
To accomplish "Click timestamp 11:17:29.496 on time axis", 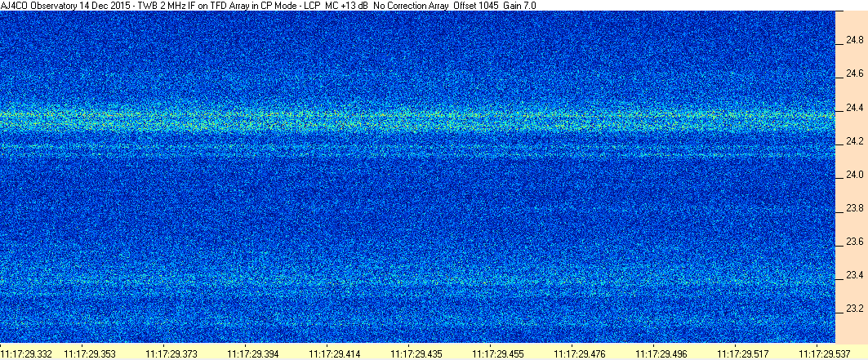I will [661, 353].
